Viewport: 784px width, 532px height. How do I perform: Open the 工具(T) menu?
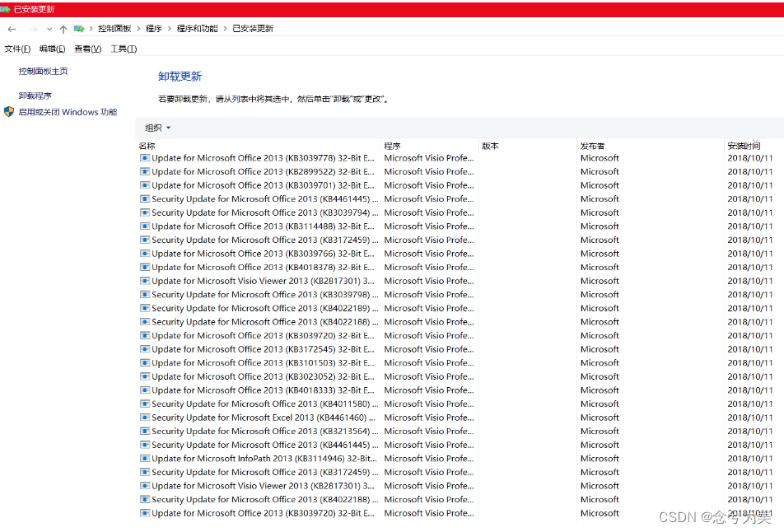[x=124, y=49]
